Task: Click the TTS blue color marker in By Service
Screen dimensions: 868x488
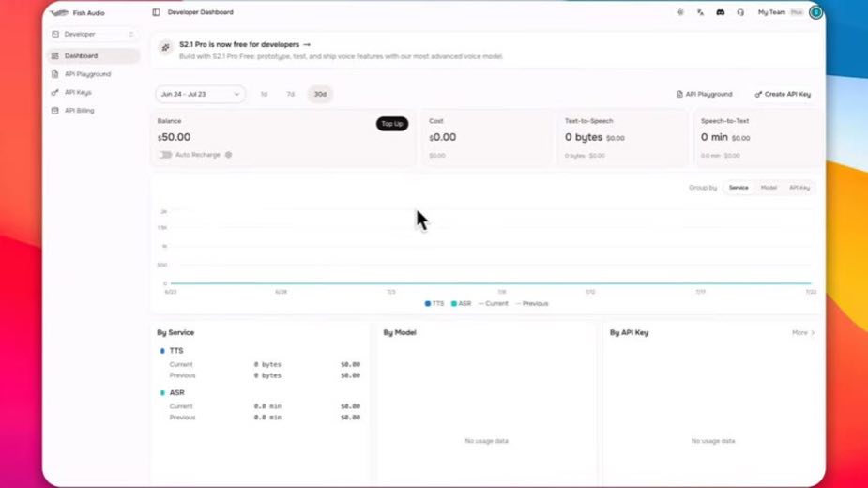Action: click(x=162, y=351)
